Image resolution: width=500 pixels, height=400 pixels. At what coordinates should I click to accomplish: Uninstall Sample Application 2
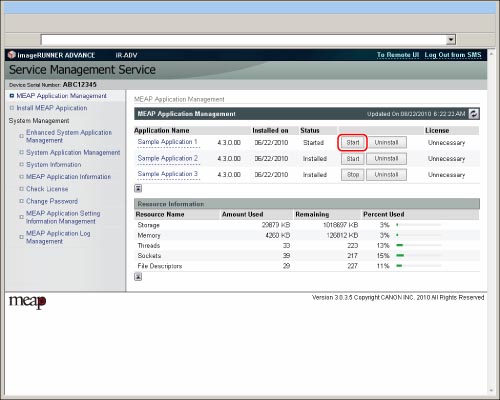point(386,159)
